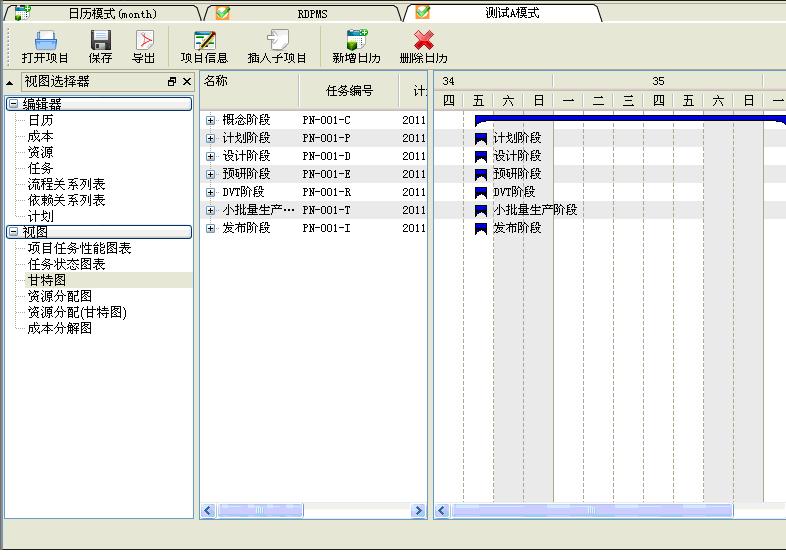Click the 任务编号 column header

(x=349, y=91)
